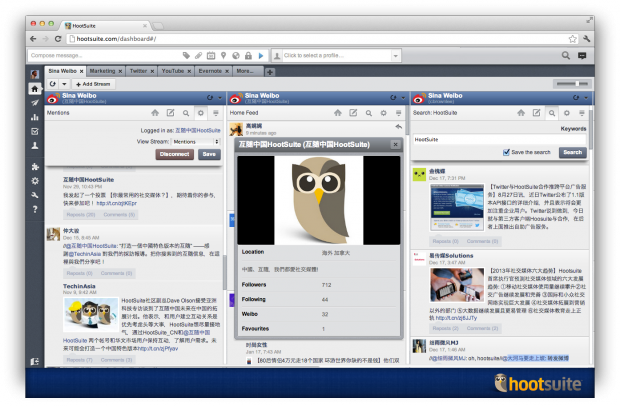Close the HootSuite profile popup
Screen dimensions: 620x406
[x=395, y=145]
